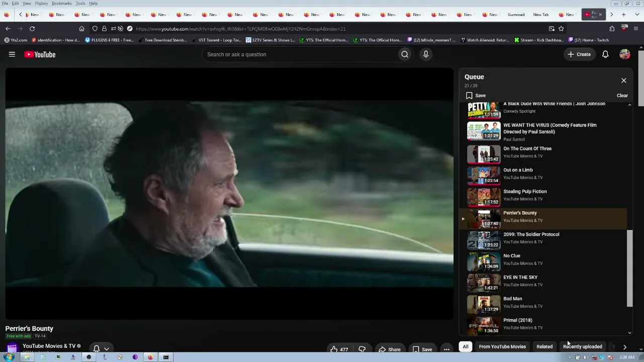Select 2099: The Soldier Protocol in the queue
644x362 pixels.
click(543, 240)
